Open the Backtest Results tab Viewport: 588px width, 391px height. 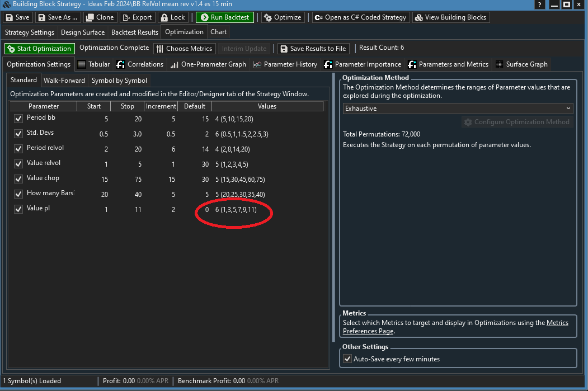pyautogui.click(x=134, y=32)
